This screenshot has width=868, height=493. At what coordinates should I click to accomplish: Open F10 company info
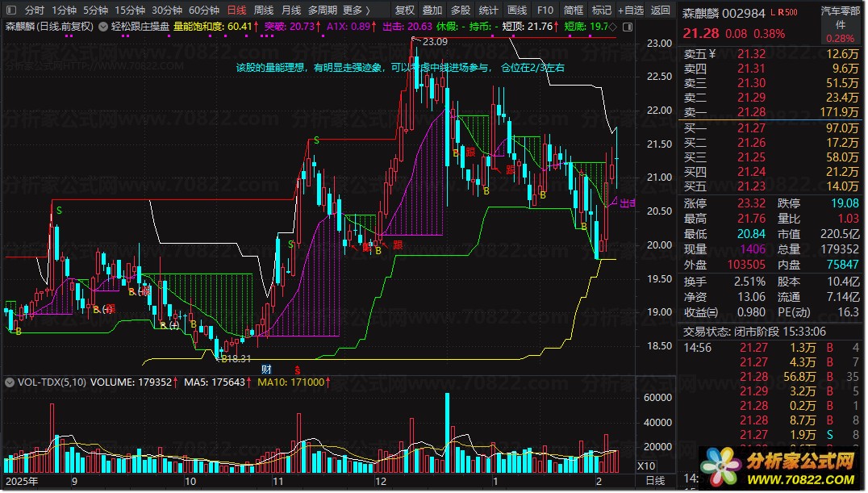click(545, 10)
